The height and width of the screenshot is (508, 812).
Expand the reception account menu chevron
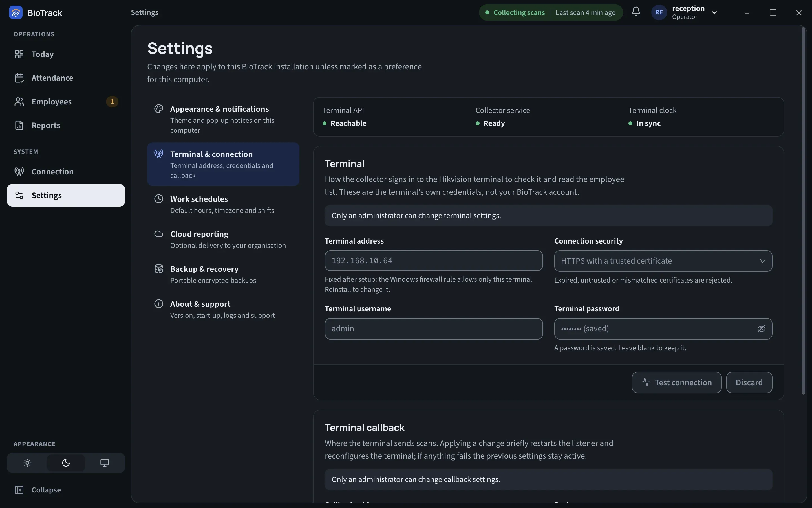coord(714,12)
